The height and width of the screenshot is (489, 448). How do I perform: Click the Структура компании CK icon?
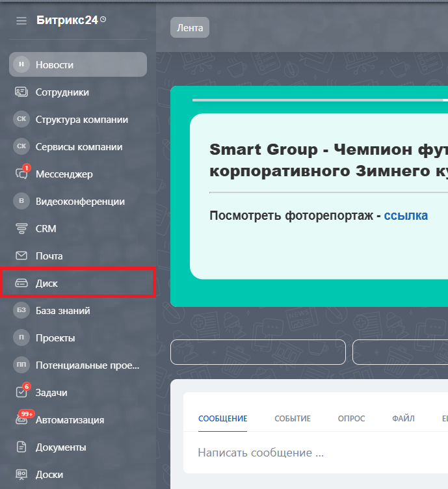click(x=21, y=119)
